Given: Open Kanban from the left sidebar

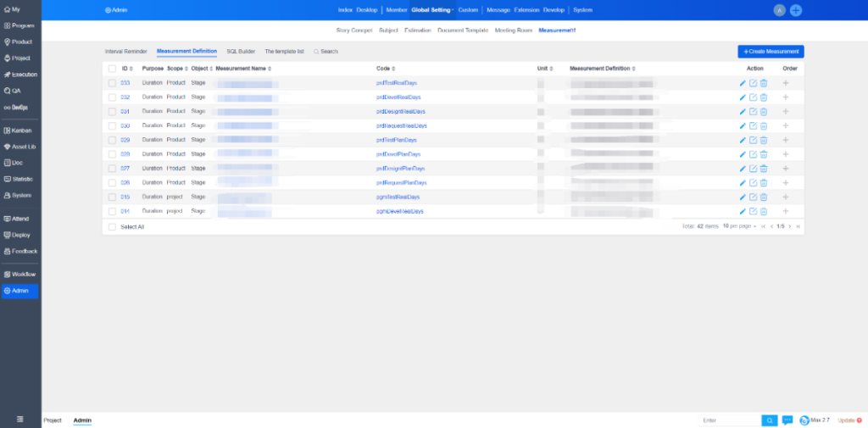Looking at the screenshot, I should (x=20, y=131).
